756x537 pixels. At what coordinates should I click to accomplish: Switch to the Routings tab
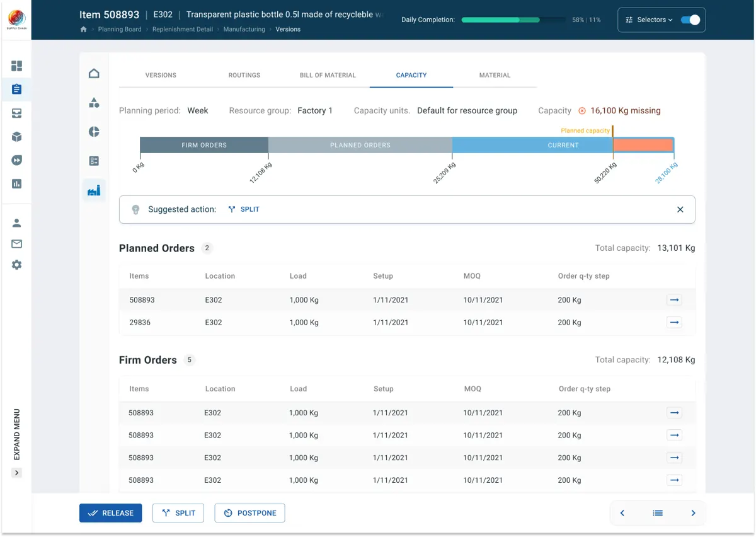click(244, 75)
